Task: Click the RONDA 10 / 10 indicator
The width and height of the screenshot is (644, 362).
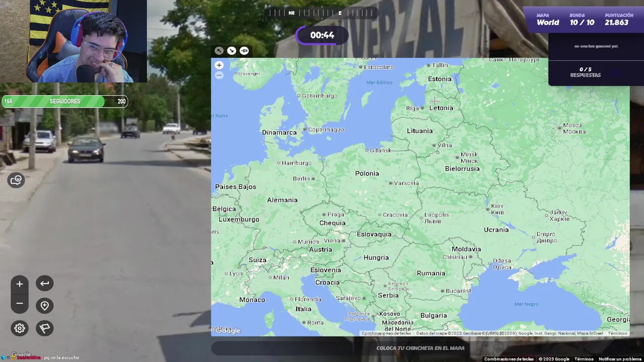Action: [x=582, y=20]
